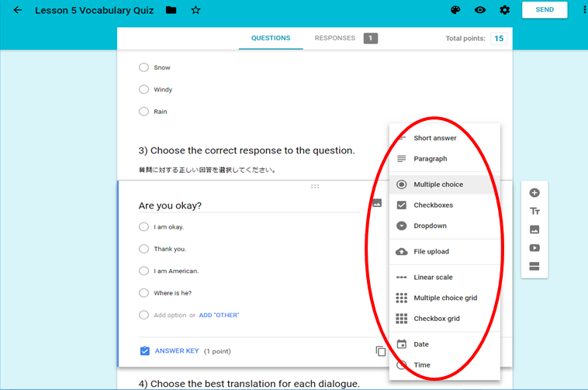Add a video from the side toolbar
Image resolution: width=588 pixels, height=390 pixels.
click(534, 248)
